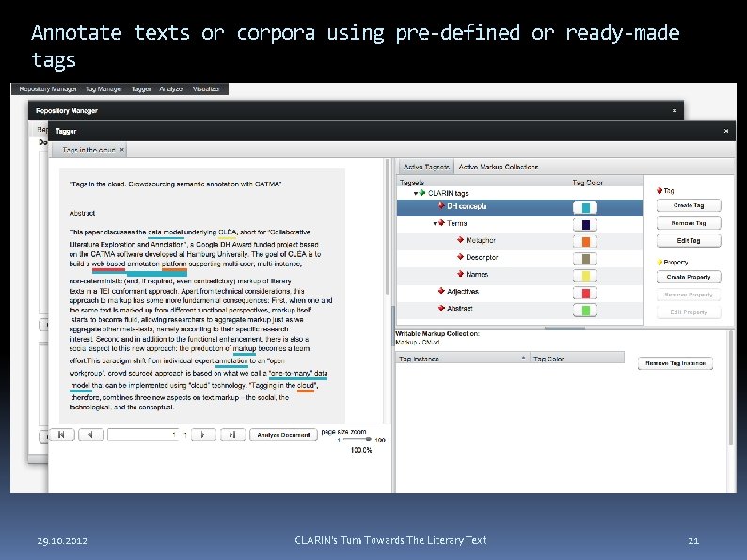
Task: Go to previous page arrow icon
Action: (90, 435)
